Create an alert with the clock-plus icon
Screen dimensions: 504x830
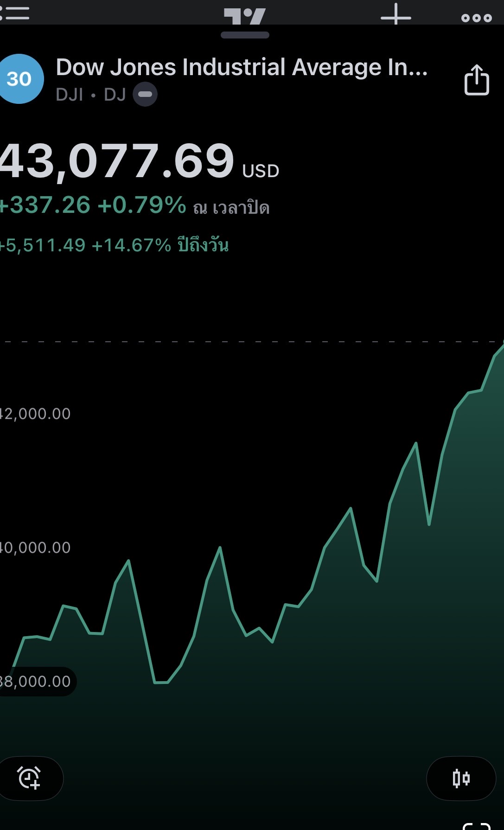pos(30,778)
